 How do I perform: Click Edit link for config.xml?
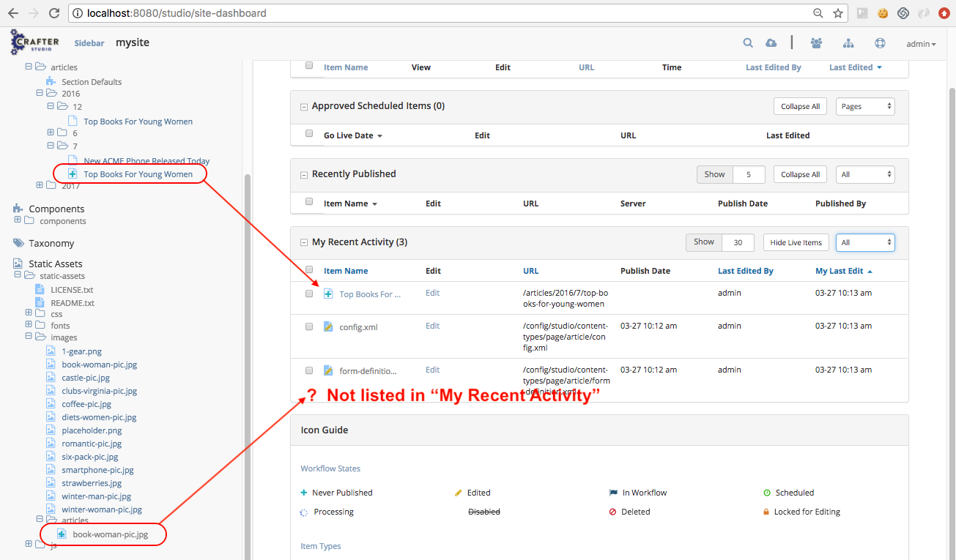[433, 326]
